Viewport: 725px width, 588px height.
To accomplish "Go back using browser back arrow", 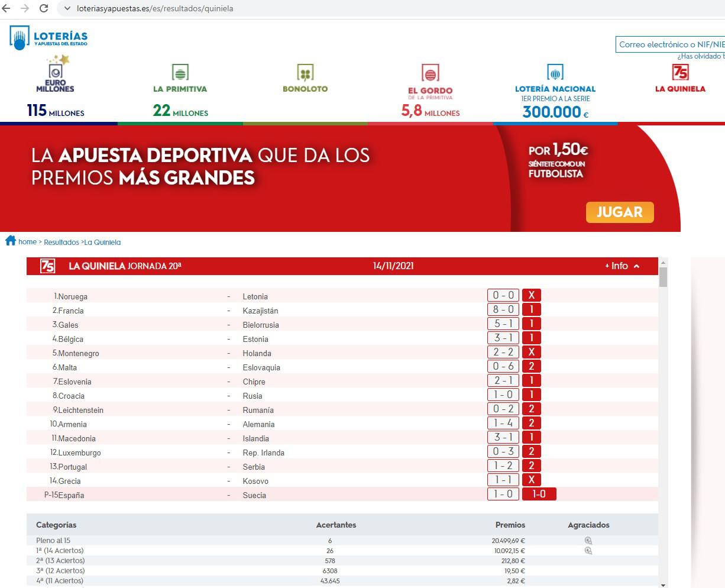I will click(7, 8).
